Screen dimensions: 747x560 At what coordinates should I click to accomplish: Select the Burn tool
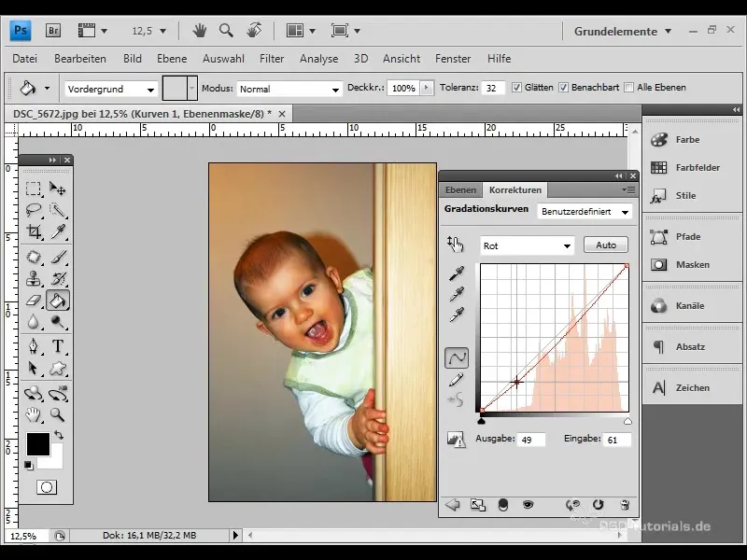[58, 322]
